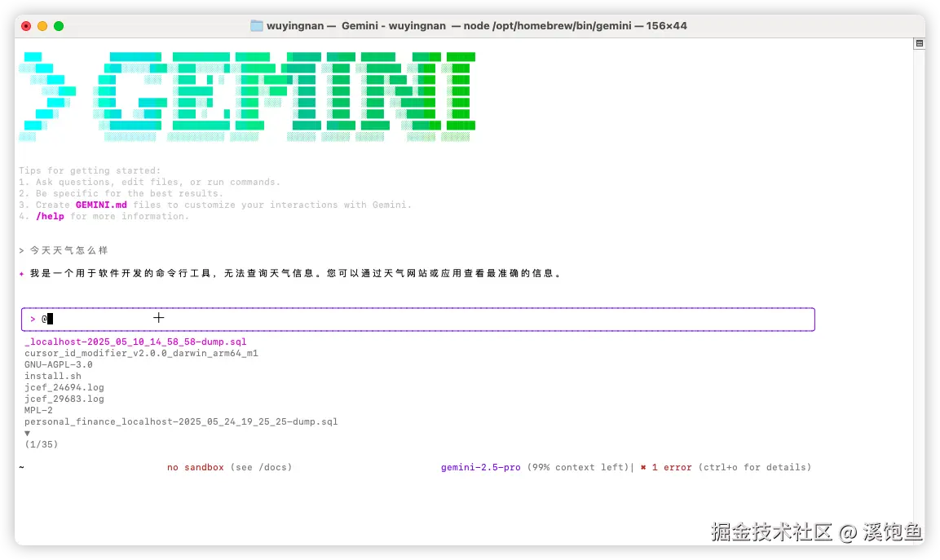Click the GEMINI ASCII art banner
The width and height of the screenshot is (940, 560).
click(x=247, y=96)
